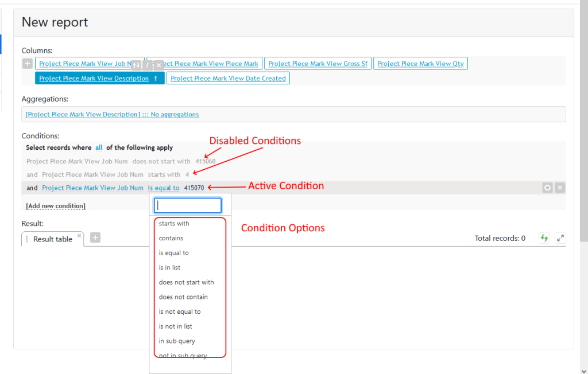Switch to the Result table tab

(53, 239)
